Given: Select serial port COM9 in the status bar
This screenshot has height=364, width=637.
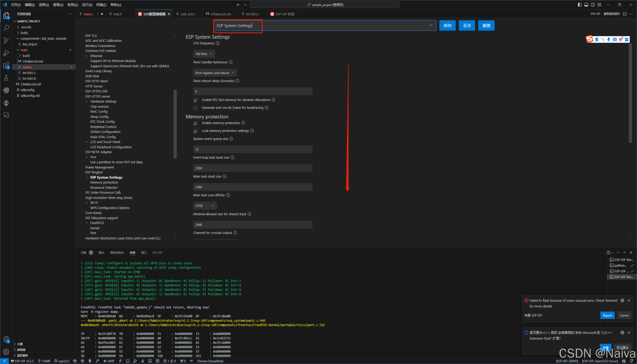Looking at the screenshot, I should pos(44,361).
